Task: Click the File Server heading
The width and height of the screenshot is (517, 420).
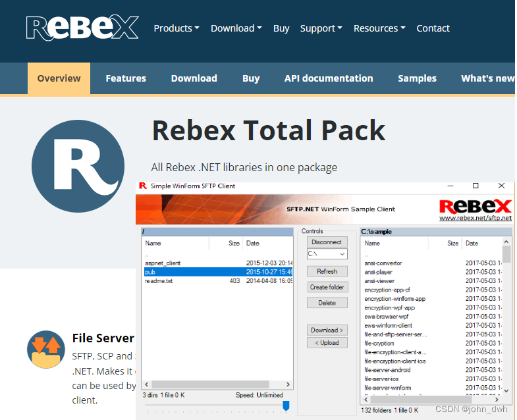Action: click(x=103, y=338)
